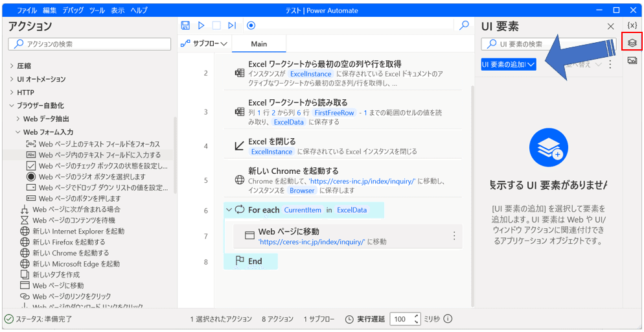Image resolution: width=644 pixels, height=332 pixels.
Task: Click the ExcelData variable in For each step
Action: 351,210
